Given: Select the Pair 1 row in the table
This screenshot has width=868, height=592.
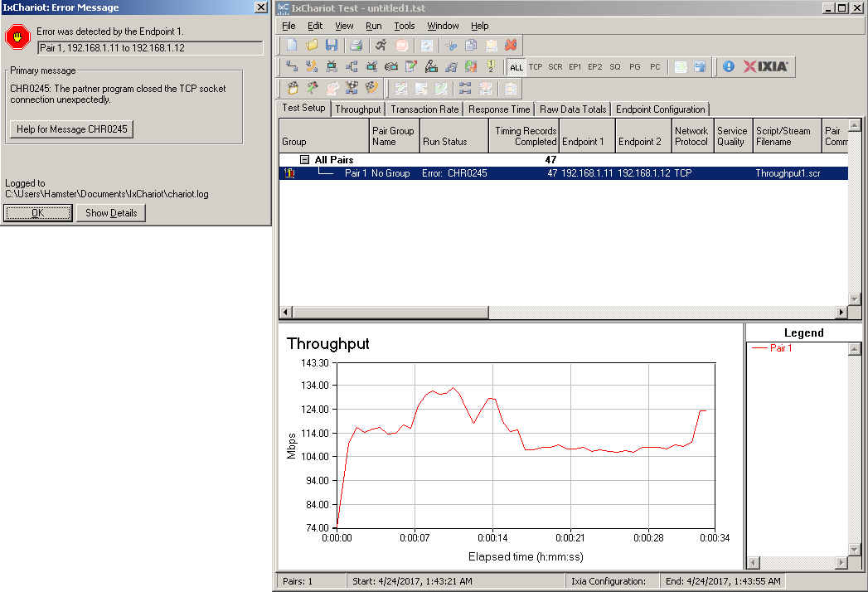Looking at the screenshot, I should tap(564, 173).
